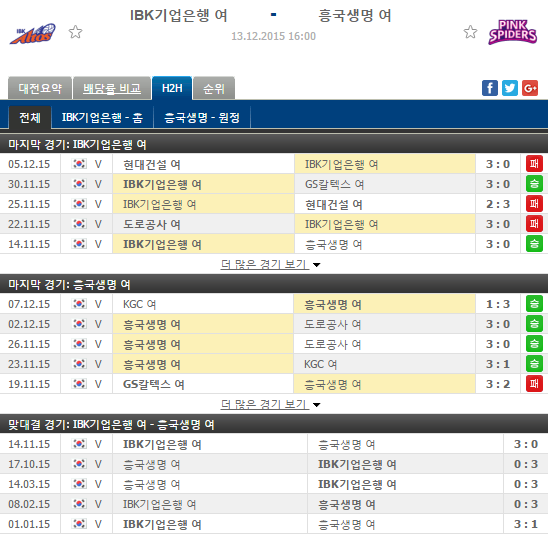
Task: Click dropdown arrow beside second 더 많은 경기 보기
Action: click(x=317, y=405)
